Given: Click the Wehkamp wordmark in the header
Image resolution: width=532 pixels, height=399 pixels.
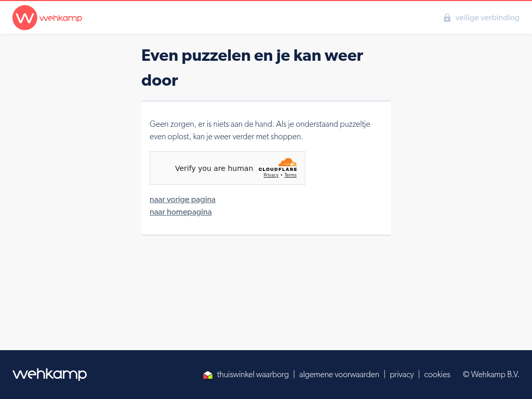Looking at the screenshot, I should pyautogui.click(x=61, y=18).
